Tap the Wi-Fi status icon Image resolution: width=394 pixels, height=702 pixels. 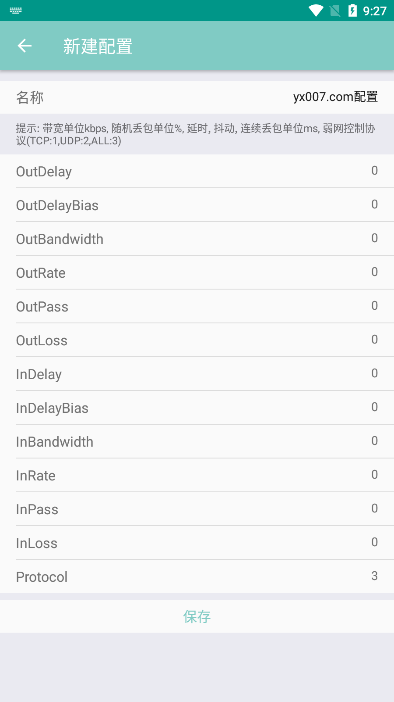(x=316, y=10)
